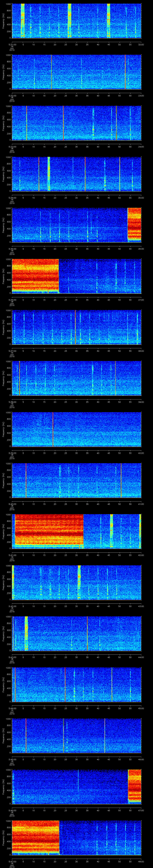
Task: Click the 41:00 end time label
Action: coord(141,504)
